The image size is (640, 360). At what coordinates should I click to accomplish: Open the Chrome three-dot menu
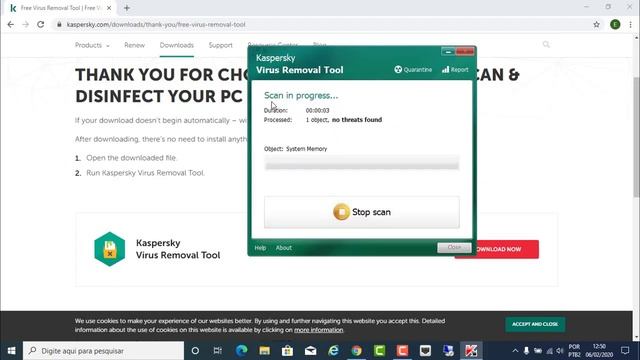[630, 24]
